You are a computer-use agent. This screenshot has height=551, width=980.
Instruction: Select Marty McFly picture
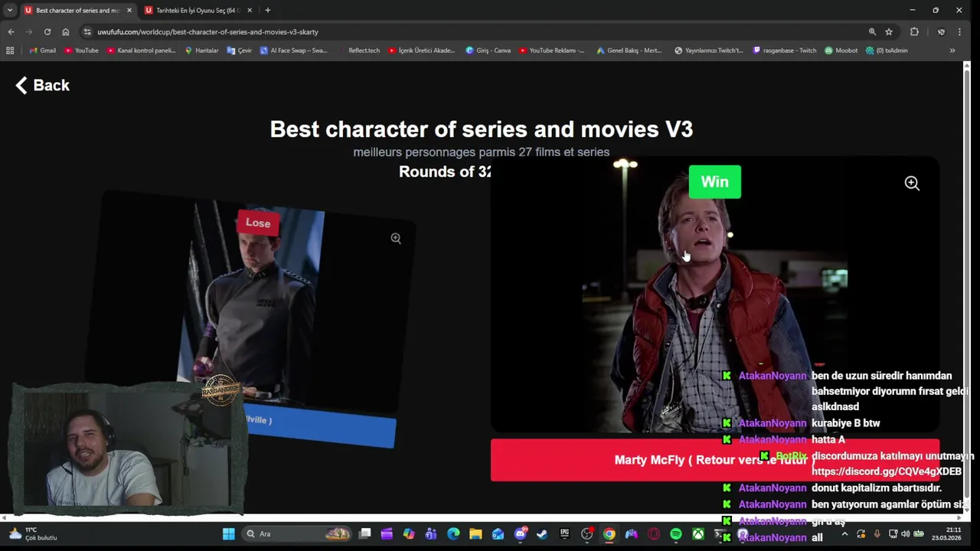tap(714, 295)
